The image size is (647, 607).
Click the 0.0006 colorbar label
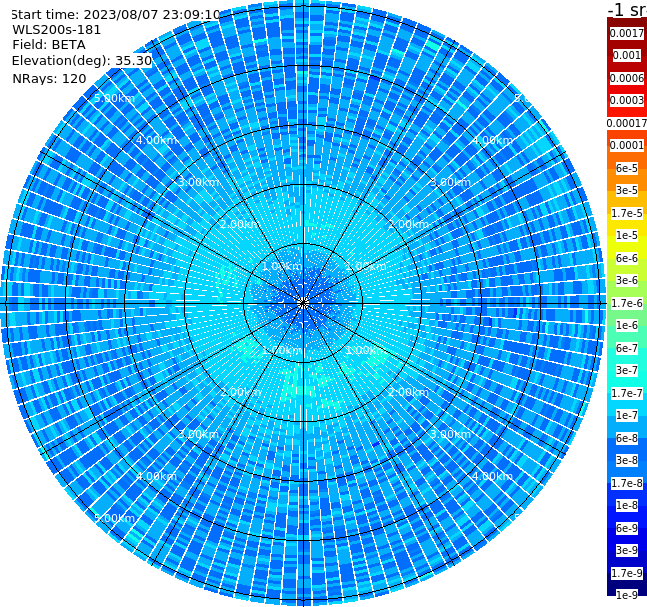(626, 78)
